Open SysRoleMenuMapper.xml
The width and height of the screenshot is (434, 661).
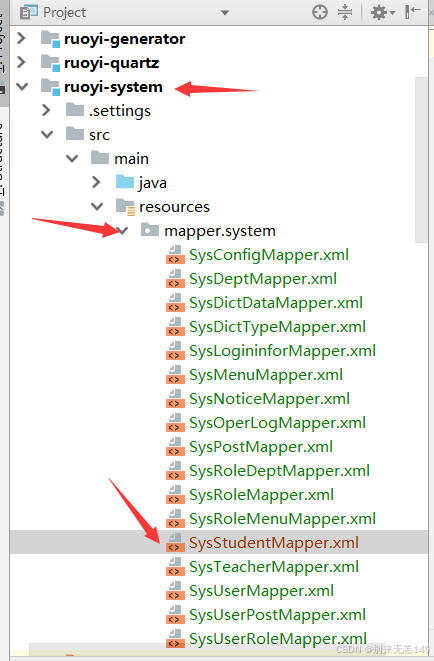pyautogui.click(x=282, y=519)
